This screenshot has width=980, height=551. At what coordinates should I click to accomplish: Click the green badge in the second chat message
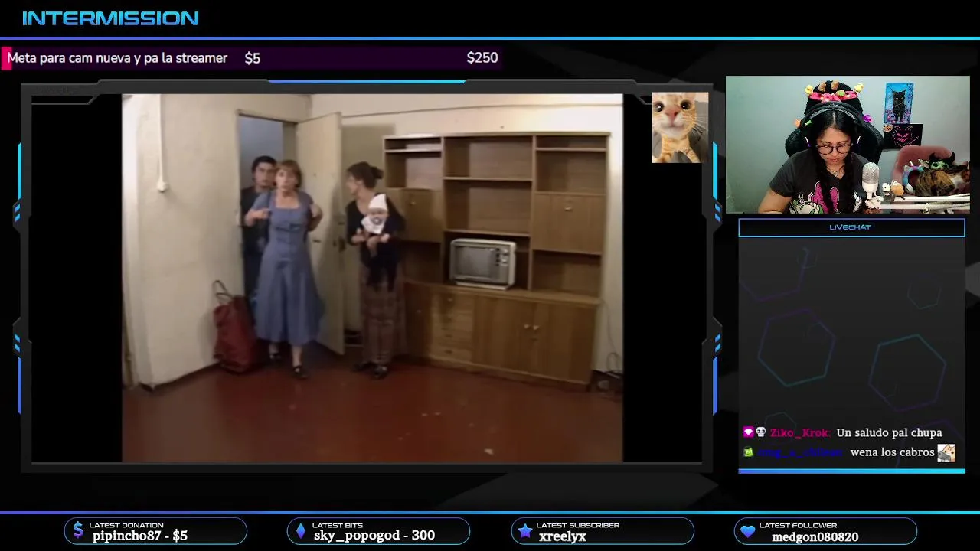[x=748, y=452]
